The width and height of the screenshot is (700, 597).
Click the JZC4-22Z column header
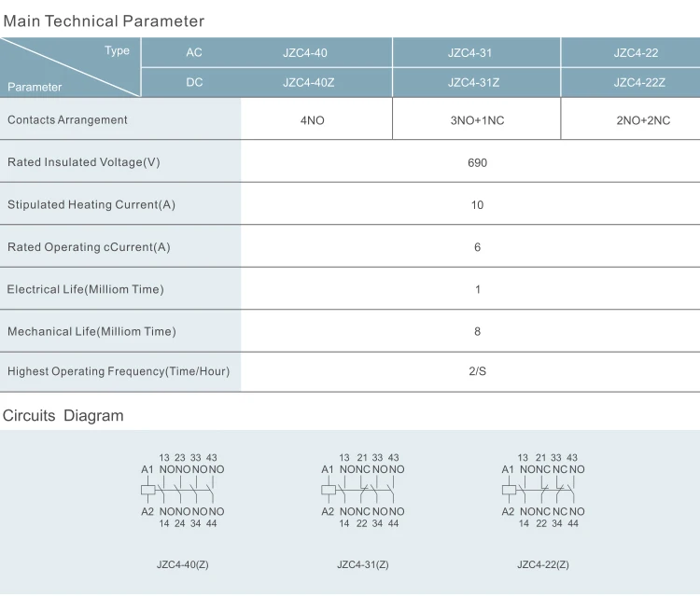pos(639,83)
